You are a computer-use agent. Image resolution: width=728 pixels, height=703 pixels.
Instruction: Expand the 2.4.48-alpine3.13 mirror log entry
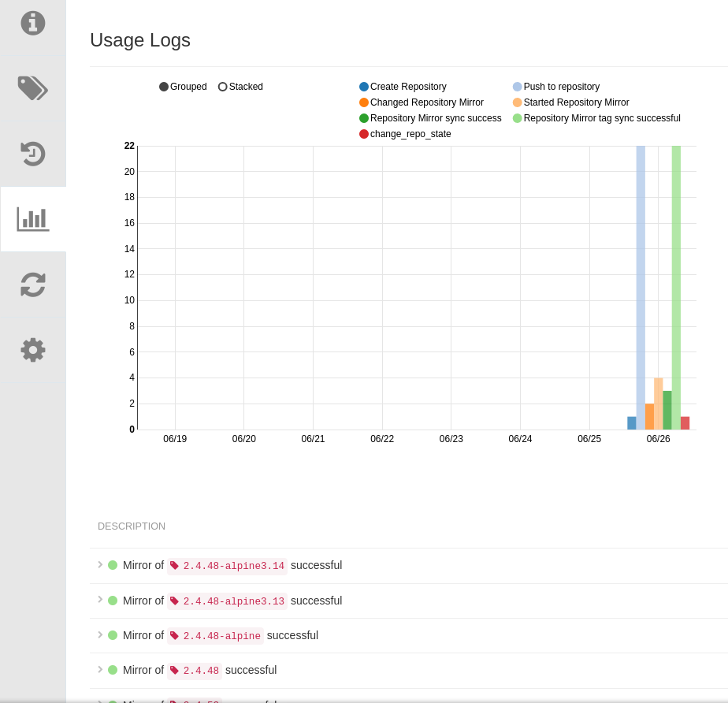[x=100, y=599]
